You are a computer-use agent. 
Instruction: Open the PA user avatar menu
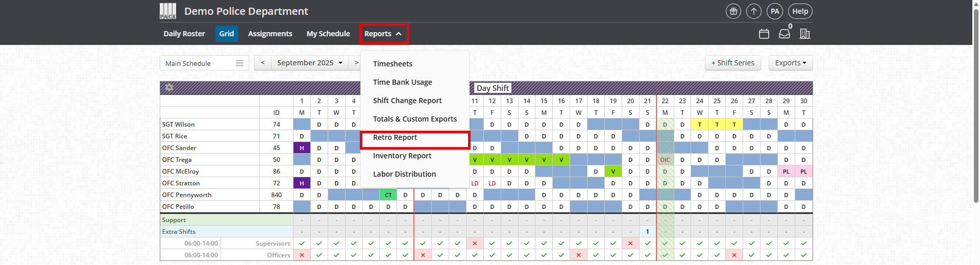coord(775,11)
